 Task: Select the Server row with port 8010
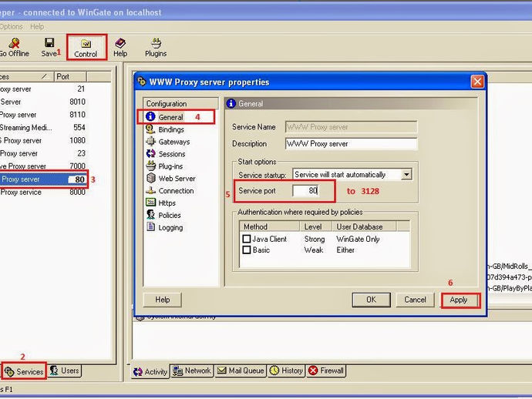pyautogui.click(x=43, y=102)
